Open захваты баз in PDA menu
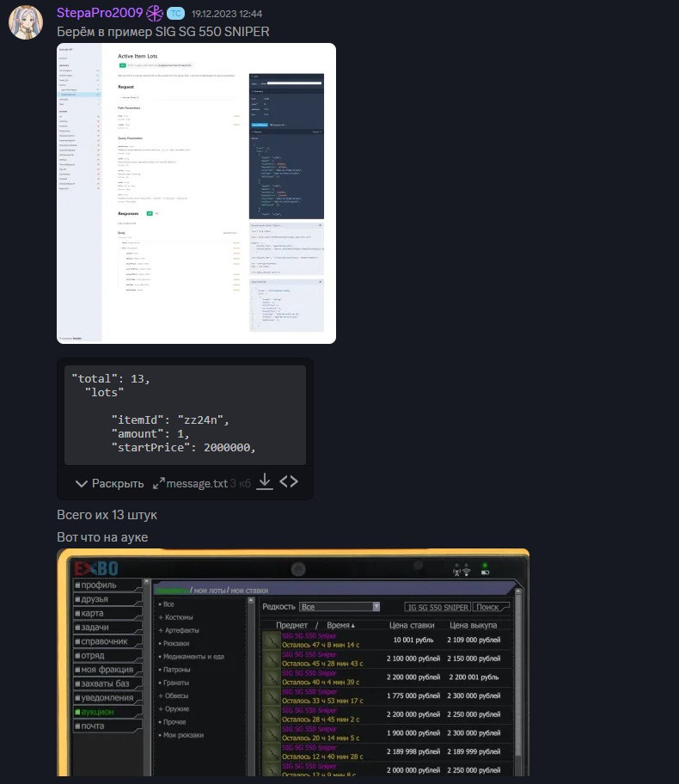 107,683
